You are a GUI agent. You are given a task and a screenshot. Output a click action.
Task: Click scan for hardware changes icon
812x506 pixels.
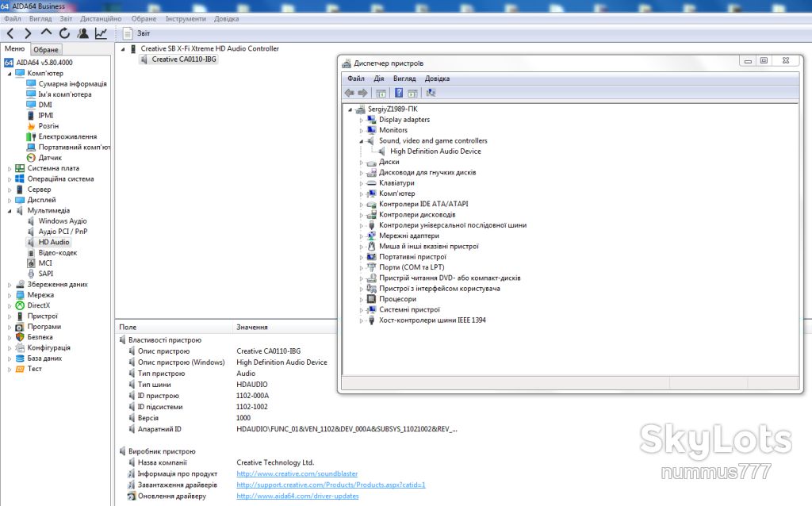[x=431, y=94]
